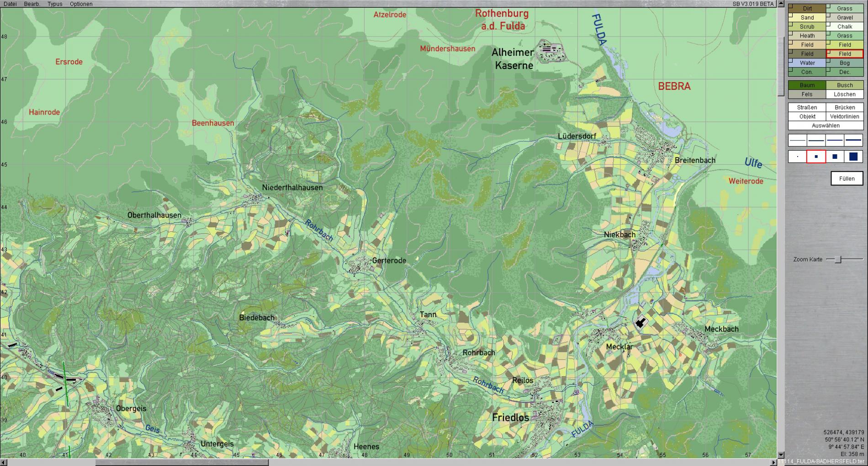Expand the Optionen menu

81,4
